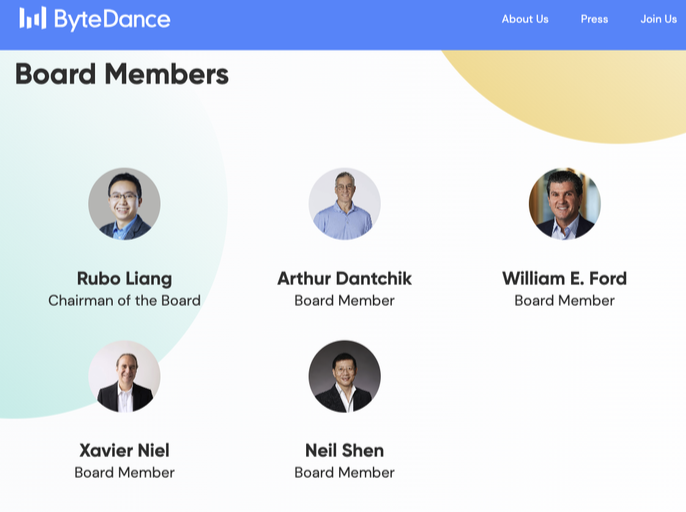Click Board Member text under Arthur Dantchik
The image size is (686, 512).
click(x=344, y=301)
